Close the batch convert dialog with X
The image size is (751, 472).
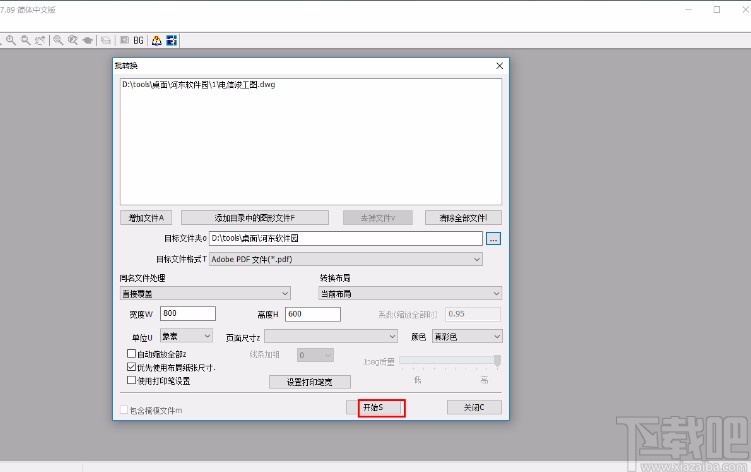500,66
